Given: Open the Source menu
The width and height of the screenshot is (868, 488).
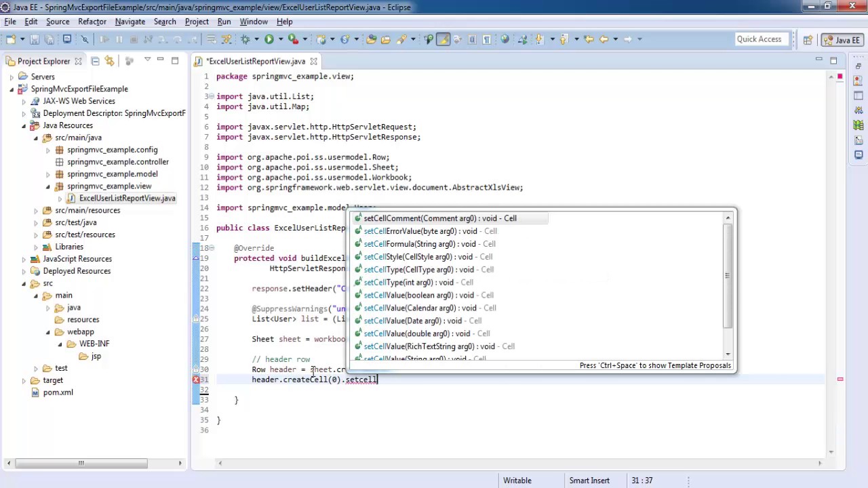Looking at the screenshot, I should tap(58, 22).
